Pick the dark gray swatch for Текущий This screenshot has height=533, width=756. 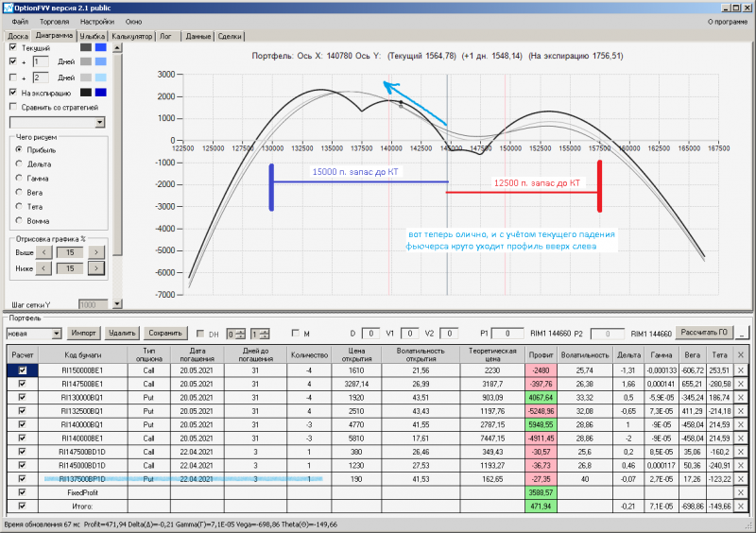pos(86,47)
